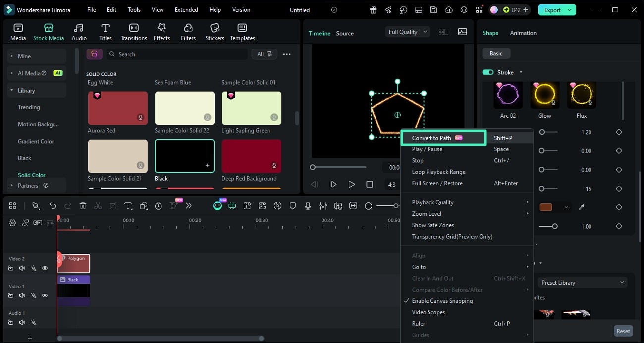
Task: Click the Export button
Action: (x=552, y=10)
